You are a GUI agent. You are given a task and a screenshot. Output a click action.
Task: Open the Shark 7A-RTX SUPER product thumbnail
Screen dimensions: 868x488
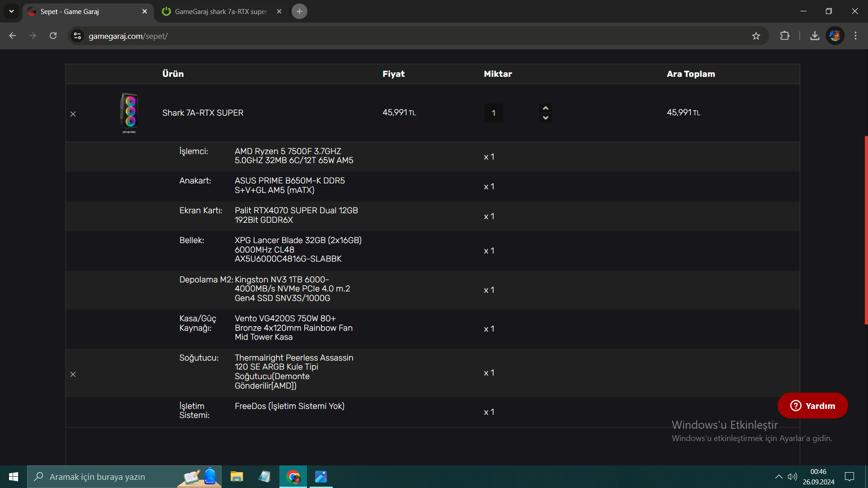click(x=129, y=113)
